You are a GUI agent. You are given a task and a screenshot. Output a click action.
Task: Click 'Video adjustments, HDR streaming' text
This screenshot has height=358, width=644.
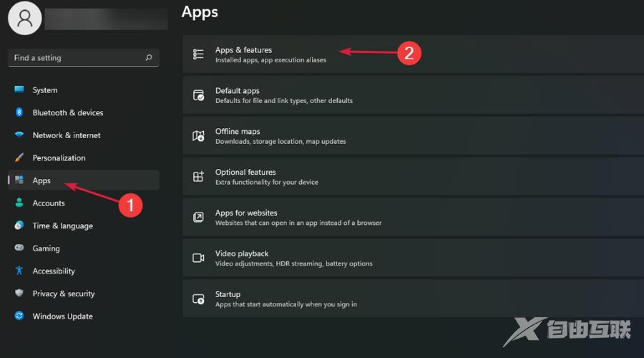[268, 263]
